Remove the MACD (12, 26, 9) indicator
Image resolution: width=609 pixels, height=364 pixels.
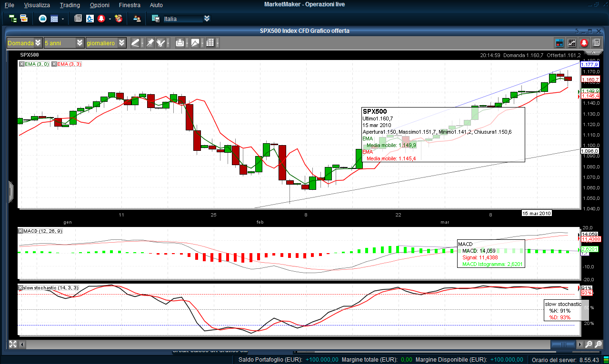pos(20,231)
